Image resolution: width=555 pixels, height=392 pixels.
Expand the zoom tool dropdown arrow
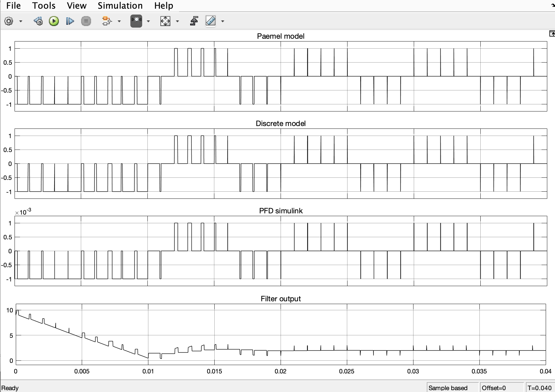point(148,21)
